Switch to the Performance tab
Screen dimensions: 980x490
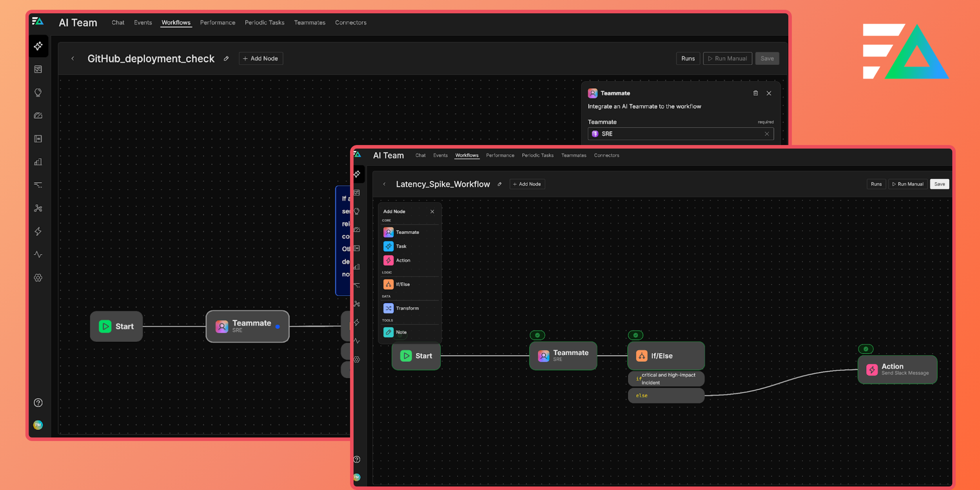(x=500, y=155)
